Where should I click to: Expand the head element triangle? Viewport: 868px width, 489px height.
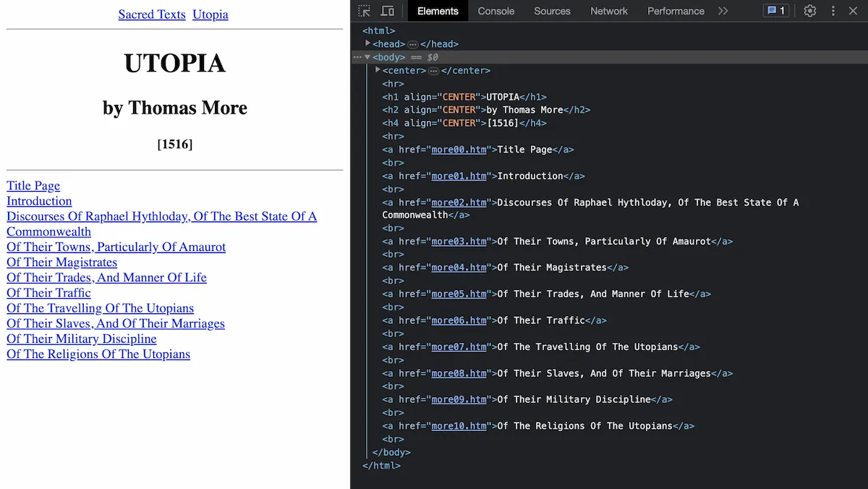tap(368, 44)
